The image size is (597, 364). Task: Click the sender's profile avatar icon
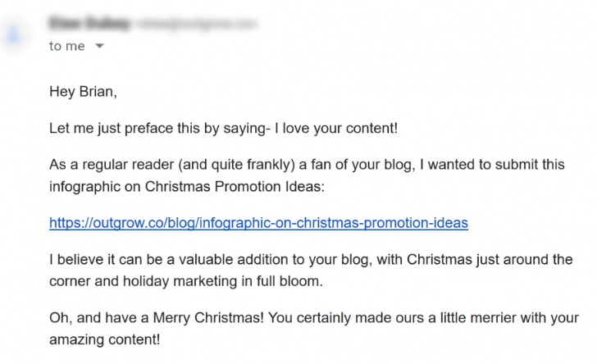click(14, 35)
